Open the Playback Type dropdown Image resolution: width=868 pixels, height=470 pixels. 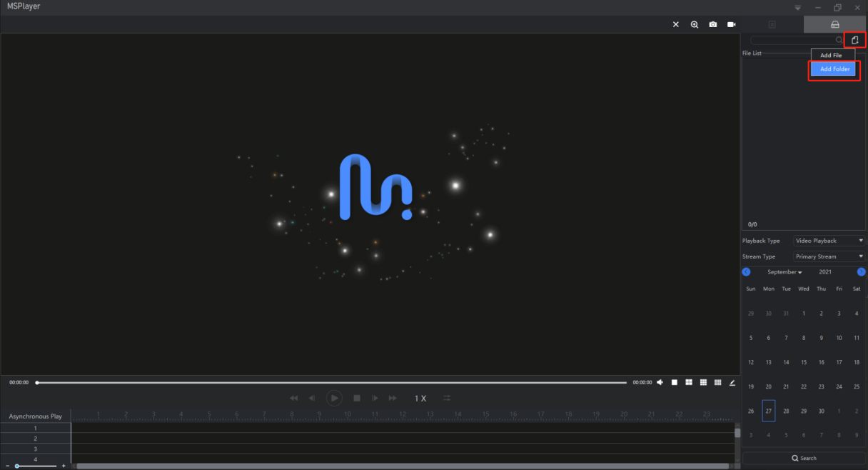829,241
